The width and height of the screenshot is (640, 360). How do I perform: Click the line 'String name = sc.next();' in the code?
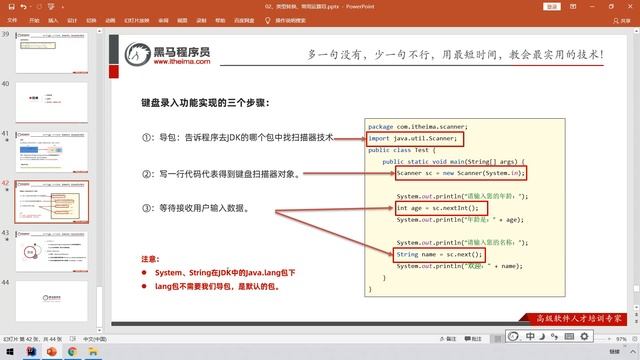(439, 255)
